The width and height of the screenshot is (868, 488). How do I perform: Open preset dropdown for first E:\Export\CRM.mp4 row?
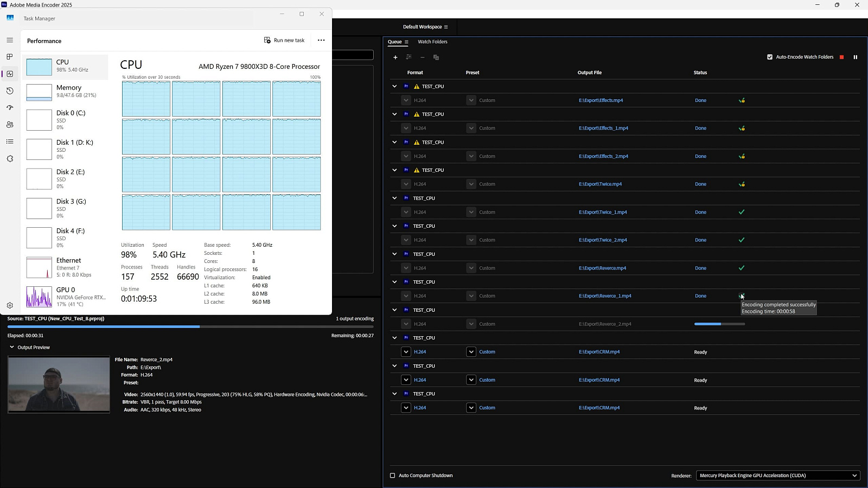(471, 352)
